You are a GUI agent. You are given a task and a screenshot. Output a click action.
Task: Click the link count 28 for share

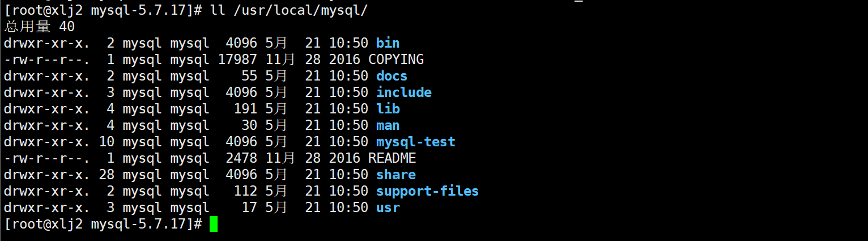(107, 175)
